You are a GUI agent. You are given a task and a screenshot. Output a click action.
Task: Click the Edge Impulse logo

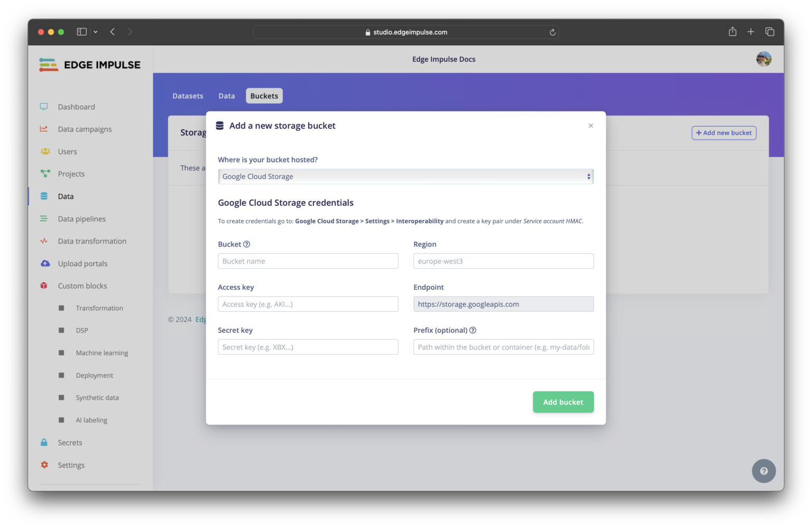[90, 65]
